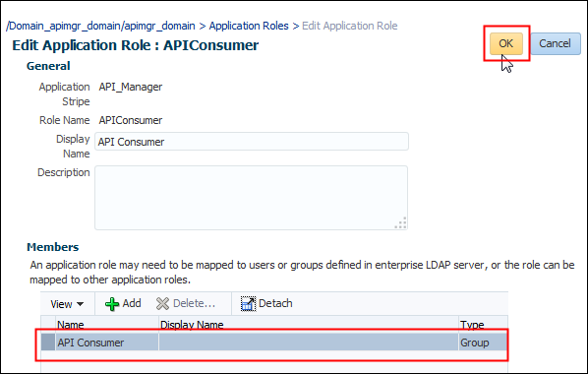
Task: Grab the Description box resize handle
Action: [x=400, y=222]
